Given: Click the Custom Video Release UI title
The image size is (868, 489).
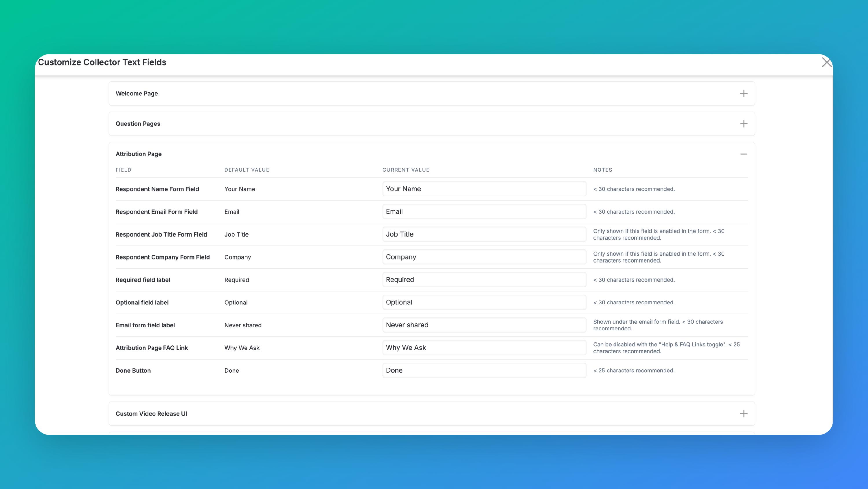Looking at the screenshot, I should tap(151, 414).
